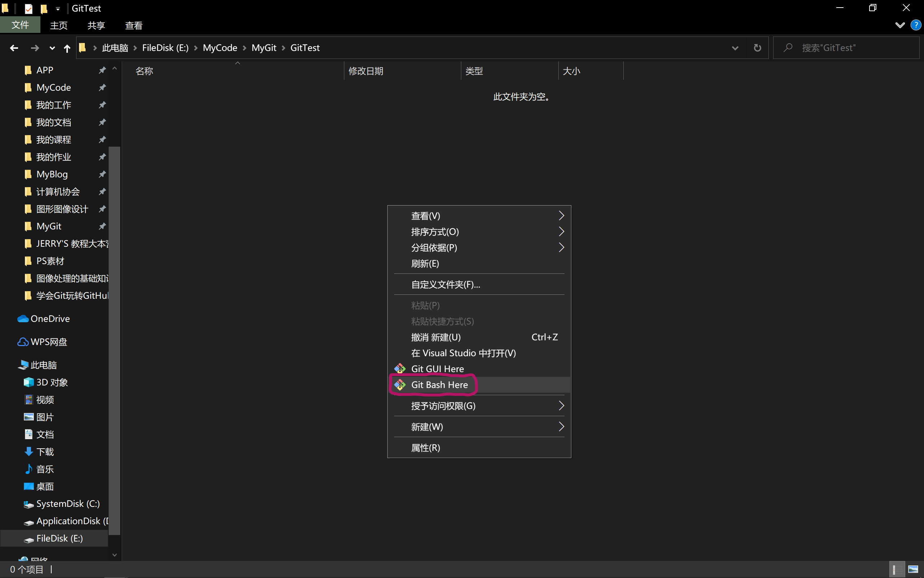924x578 pixels.
Task: Select PS素材 folder in sidebar
Action: click(x=50, y=261)
